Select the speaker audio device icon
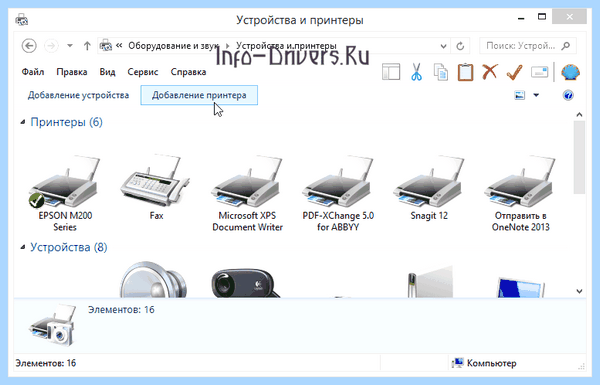Viewport: 600px width, 385px height. (x=154, y=279)
